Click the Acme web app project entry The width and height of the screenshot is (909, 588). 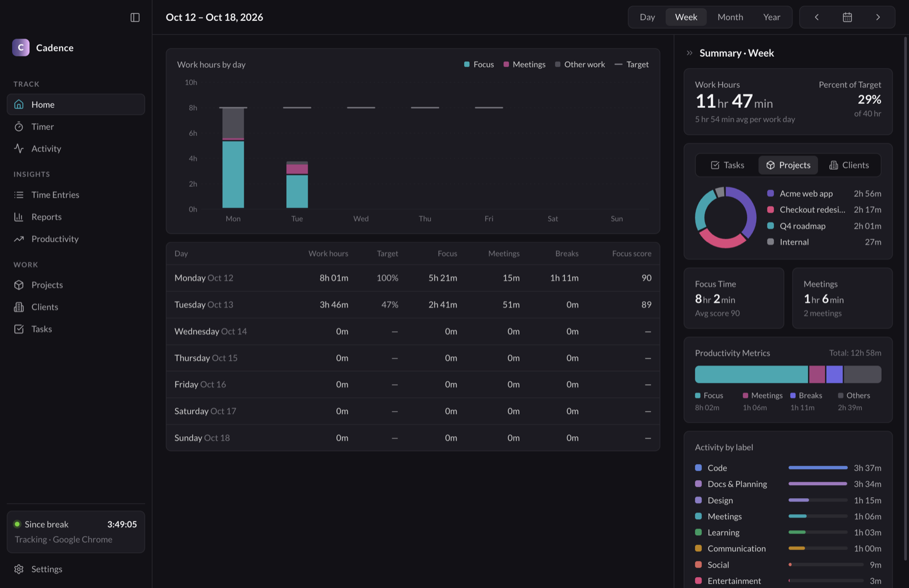[x=824, y=194]
